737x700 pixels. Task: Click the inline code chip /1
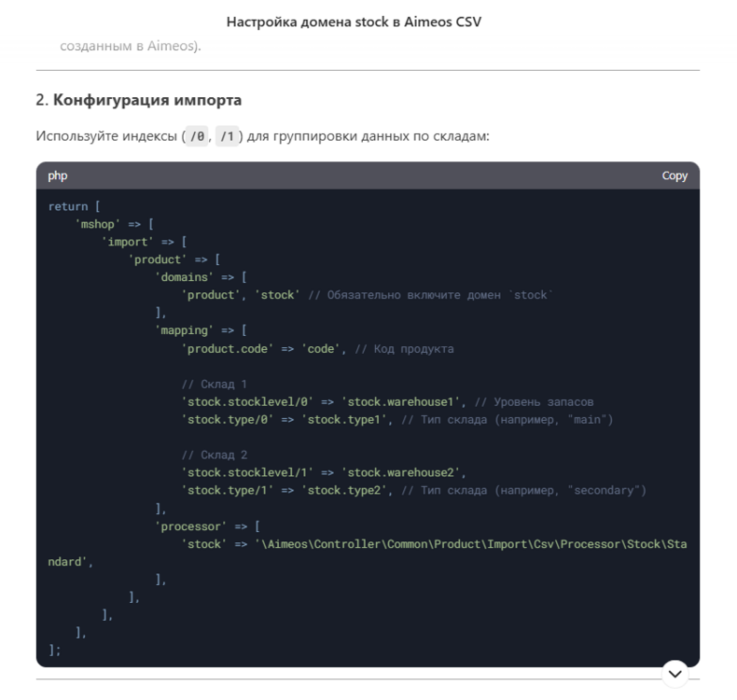(227, 136)
